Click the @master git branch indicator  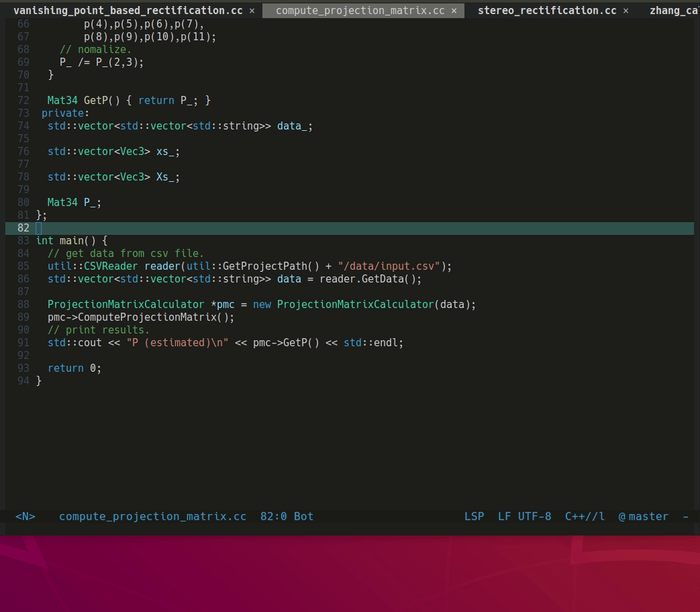(644, 517)
